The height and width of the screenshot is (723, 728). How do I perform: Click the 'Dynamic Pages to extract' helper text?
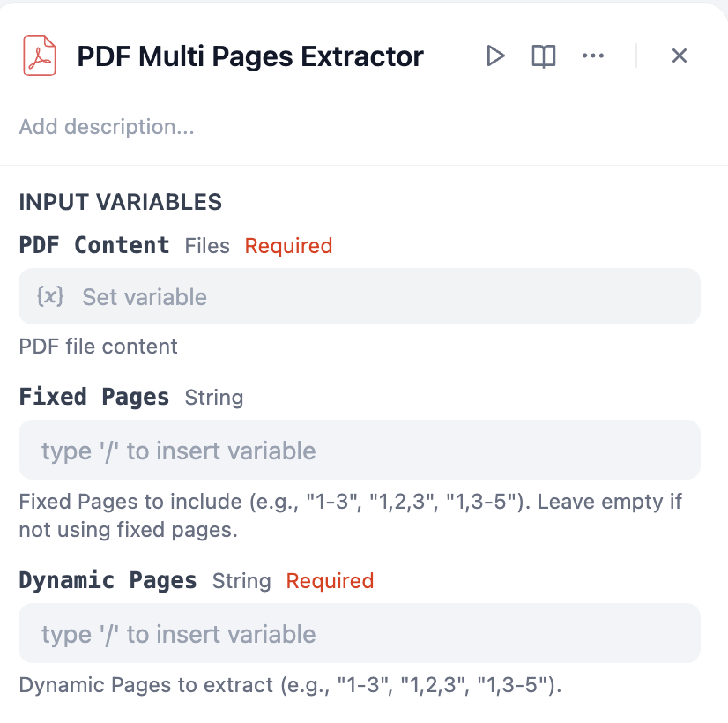tap(290, 685)
